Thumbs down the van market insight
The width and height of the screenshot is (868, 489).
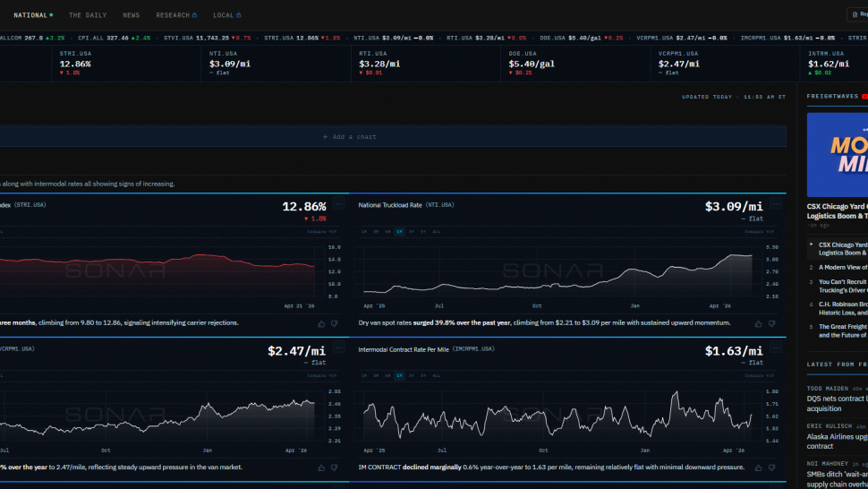coord(335,468)
